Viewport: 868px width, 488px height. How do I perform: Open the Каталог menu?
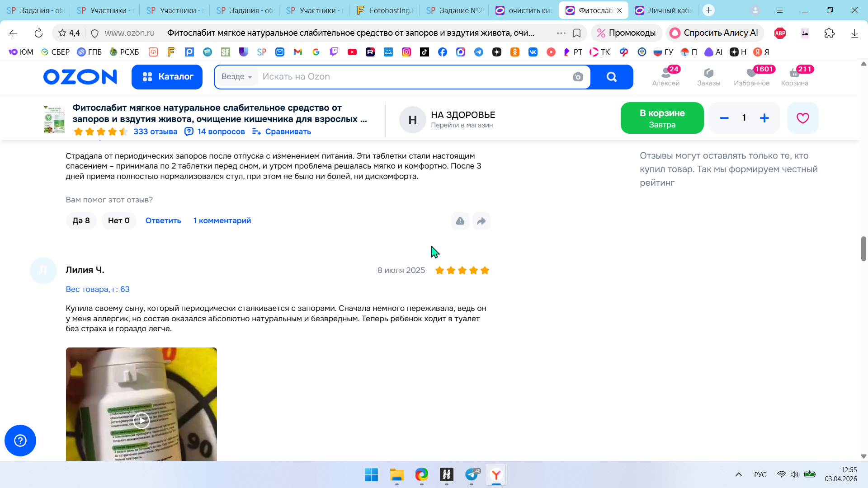167,77
